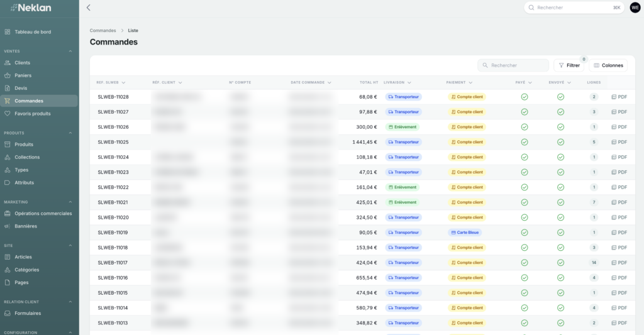Click the Filtrer button
Screen dimensions: 644x335
[x=569, y=65]
